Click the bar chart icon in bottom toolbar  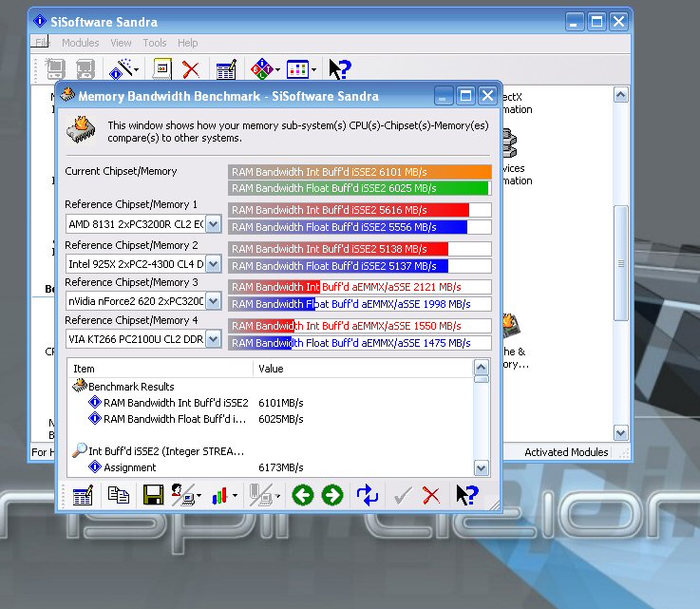click(x=219, y=496)
